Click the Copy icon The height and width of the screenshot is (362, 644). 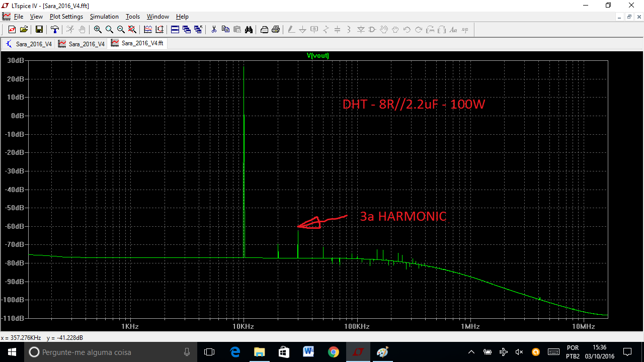225,30
